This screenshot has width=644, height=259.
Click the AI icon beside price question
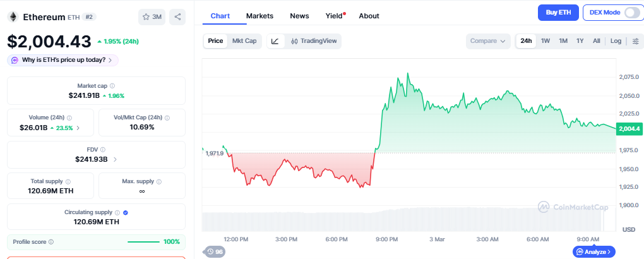coord(15,60)
